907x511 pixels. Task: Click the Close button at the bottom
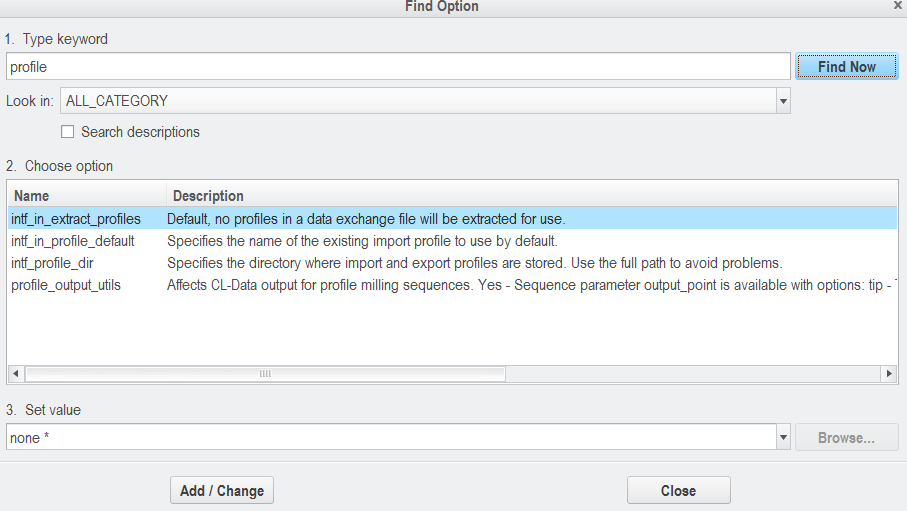[678, 491]
